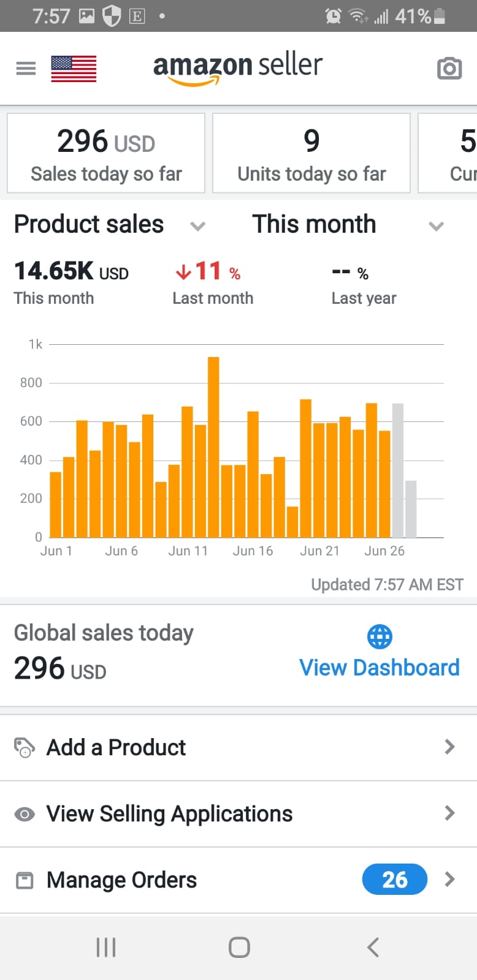Open the hamburger navigation menu
477x980 pixels.
coord(26,68)
